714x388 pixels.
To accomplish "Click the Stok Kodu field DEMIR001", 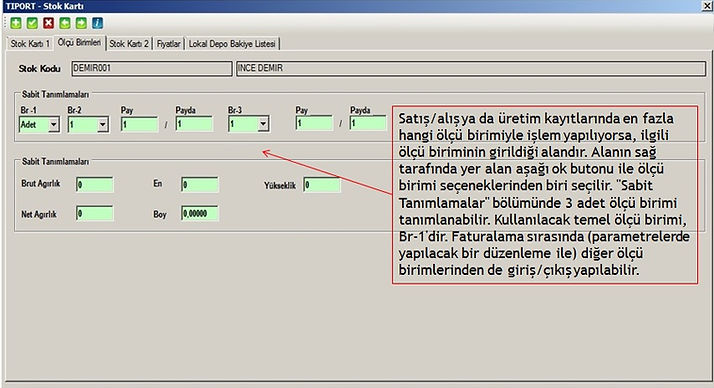I will tap(152, 68).
